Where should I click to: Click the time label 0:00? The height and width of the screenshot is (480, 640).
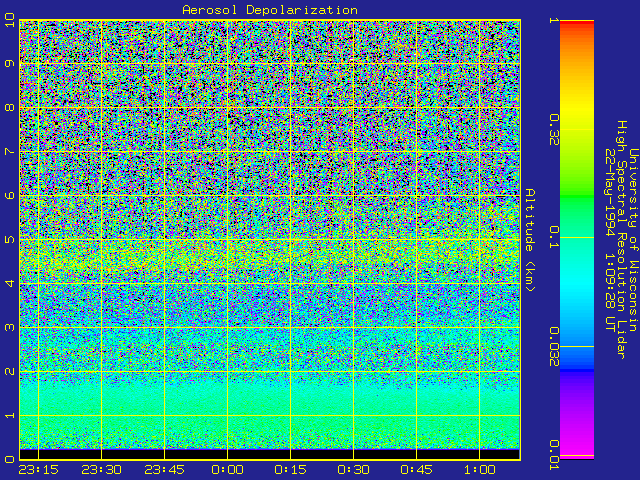point(227,470)
